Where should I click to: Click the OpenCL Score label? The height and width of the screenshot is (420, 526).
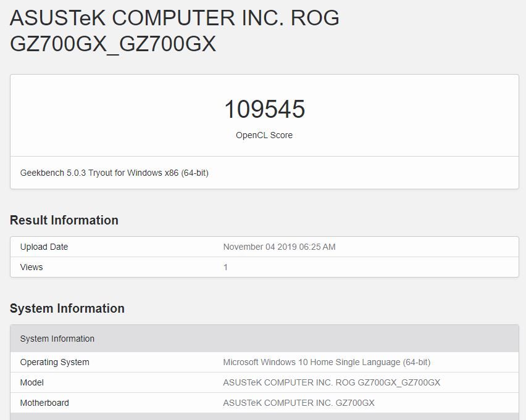(x=264, y=135)
